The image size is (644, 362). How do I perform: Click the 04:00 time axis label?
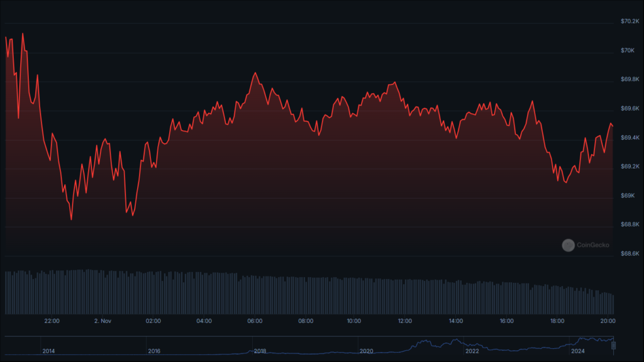click(x=204, y=321)
